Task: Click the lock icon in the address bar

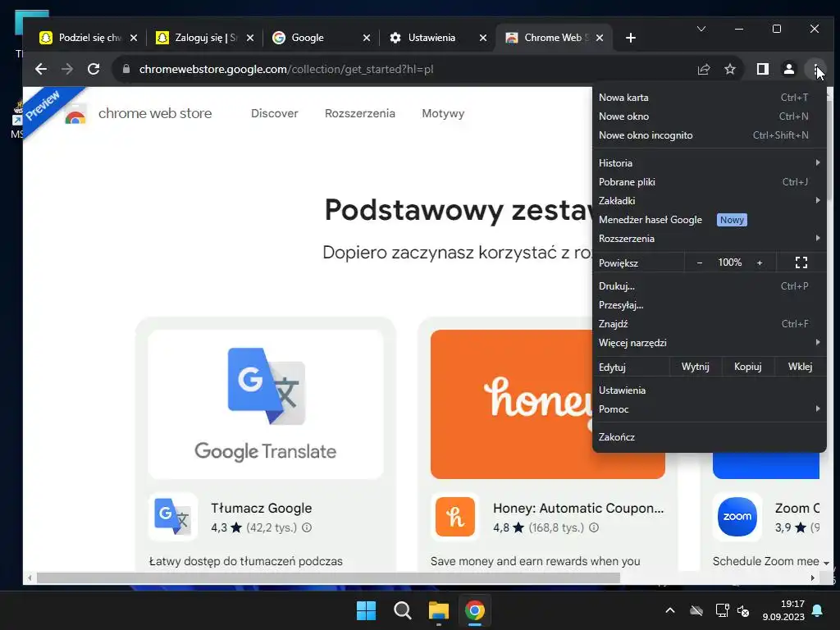Action: tap(126, 69)
